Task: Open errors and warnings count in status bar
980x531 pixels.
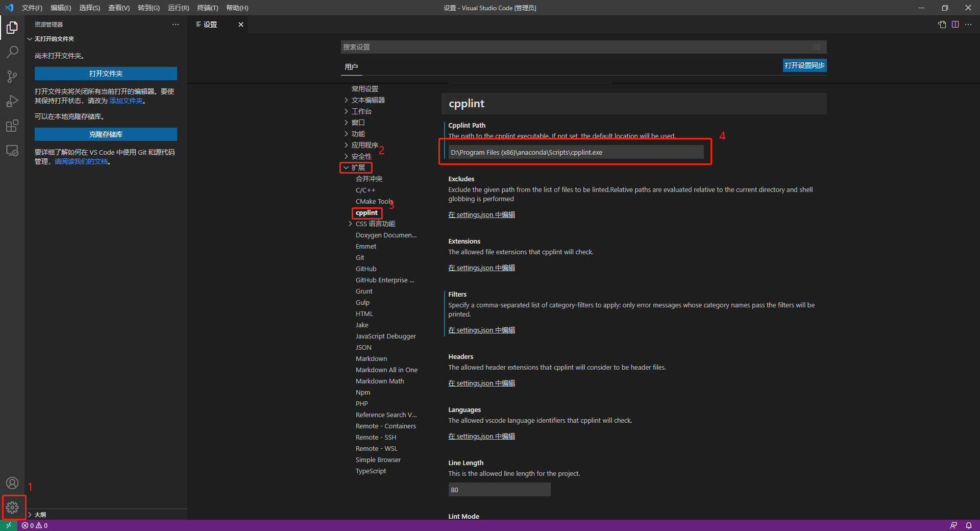Action: pyautogui.click(x=35, y=525)
